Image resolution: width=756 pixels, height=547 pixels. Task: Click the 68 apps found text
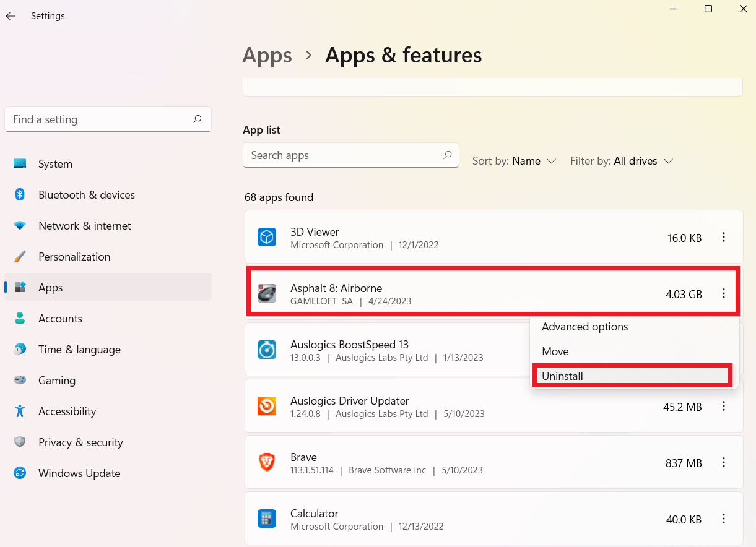[x=279, y=197]
